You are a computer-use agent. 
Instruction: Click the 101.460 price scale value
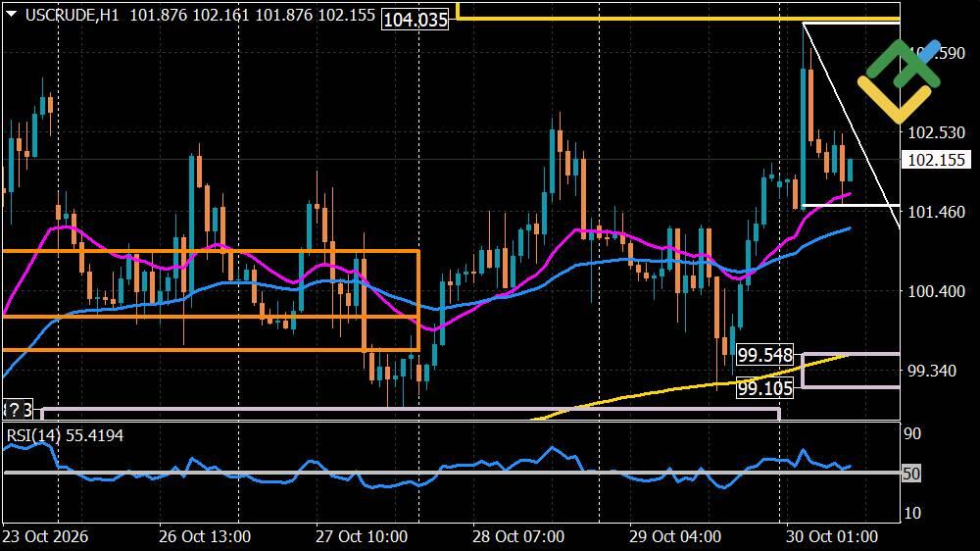coord(936,212)
